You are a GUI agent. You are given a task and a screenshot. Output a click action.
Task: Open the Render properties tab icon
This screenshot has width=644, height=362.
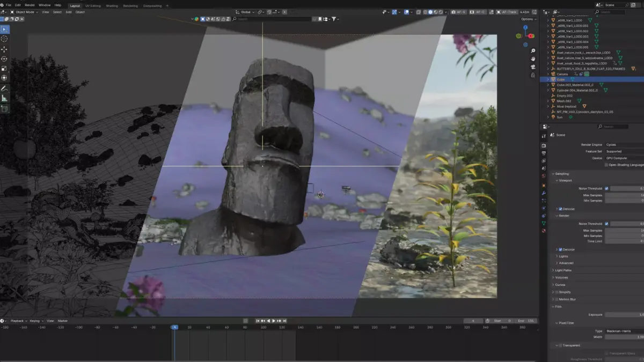(544, 145)
